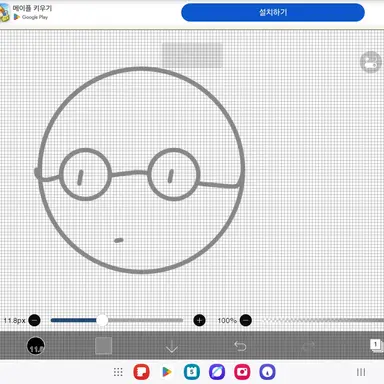Launch the ibis Paint icon in taskbar
The image size is (384, 384).
(x=267, y=372)
